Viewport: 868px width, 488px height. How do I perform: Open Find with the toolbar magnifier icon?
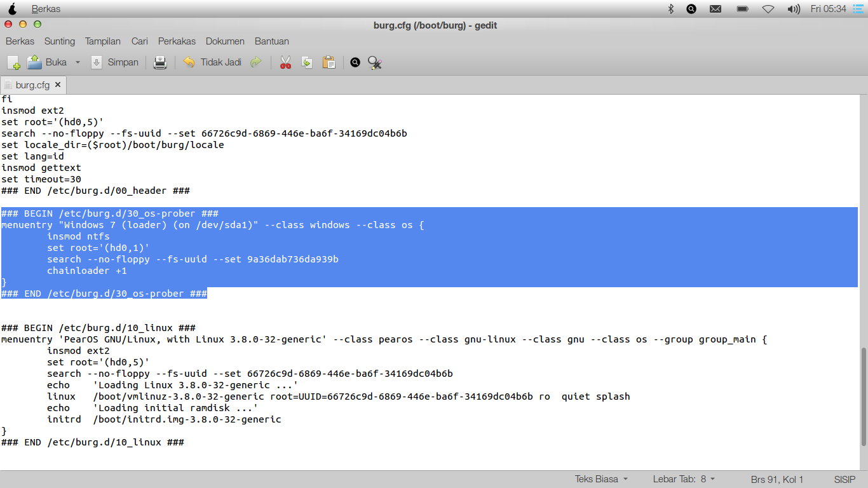coord(355,62)
